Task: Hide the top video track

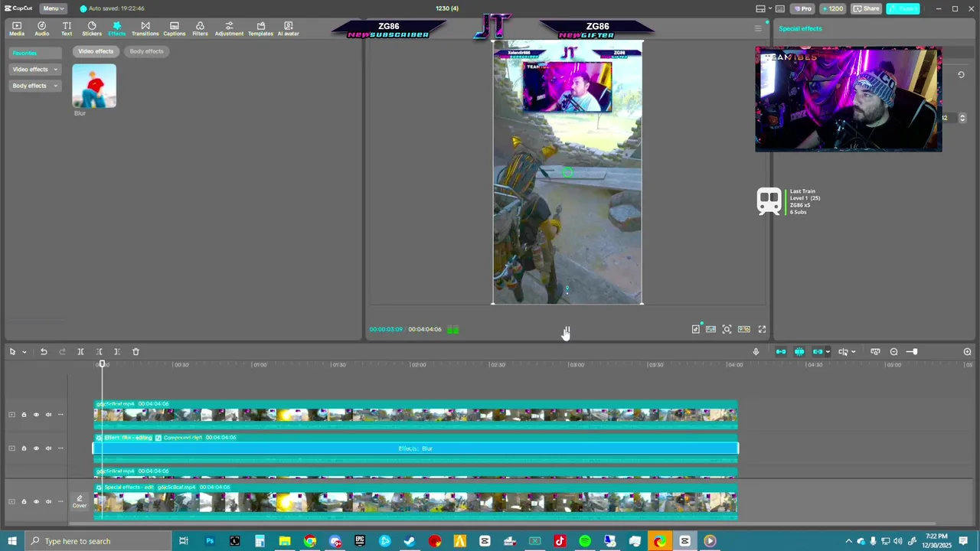Action: (36, 415)
